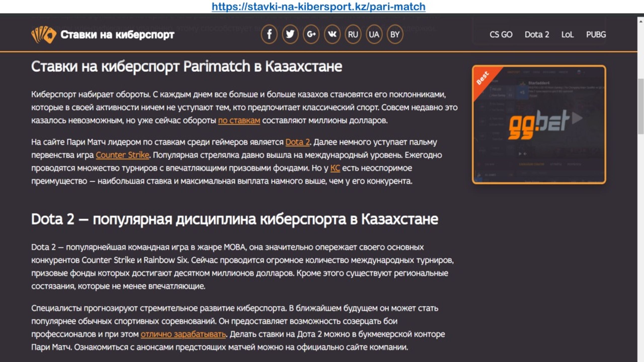Open the PUBG menu item
Viewport: 644px width, 362px height.
coord(596,34)
